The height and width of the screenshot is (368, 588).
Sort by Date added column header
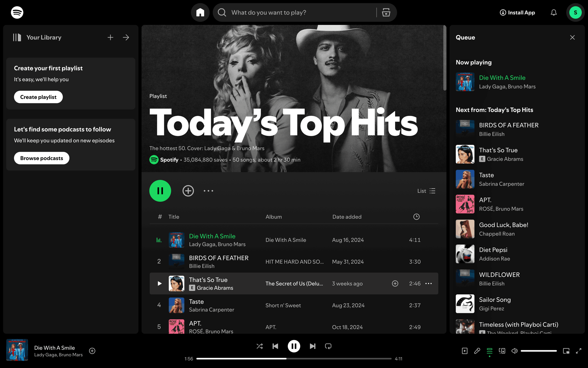pyautogui.click(x=347, y=217)
